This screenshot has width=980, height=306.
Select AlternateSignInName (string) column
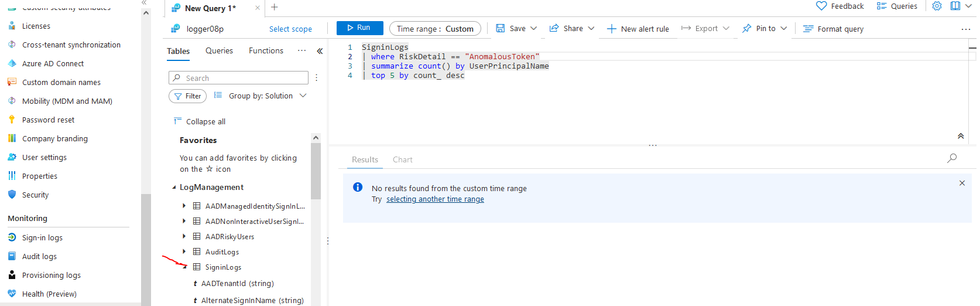(252, 300)
